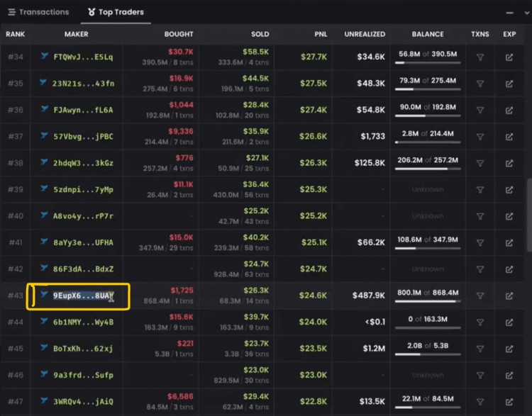Filter transactions for A8vo4y...rP7r
The width and height of the screenshot is (532, 416).
point(480,216)
